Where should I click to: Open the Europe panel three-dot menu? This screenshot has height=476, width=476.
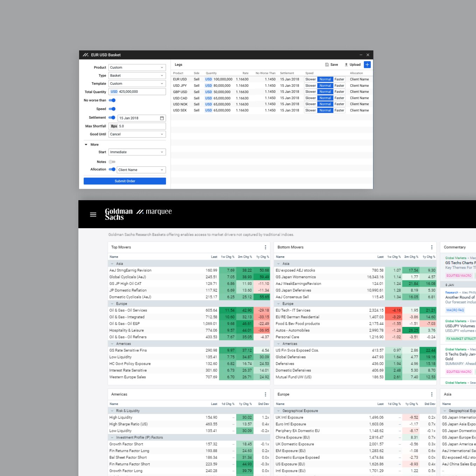pos(432,394)
